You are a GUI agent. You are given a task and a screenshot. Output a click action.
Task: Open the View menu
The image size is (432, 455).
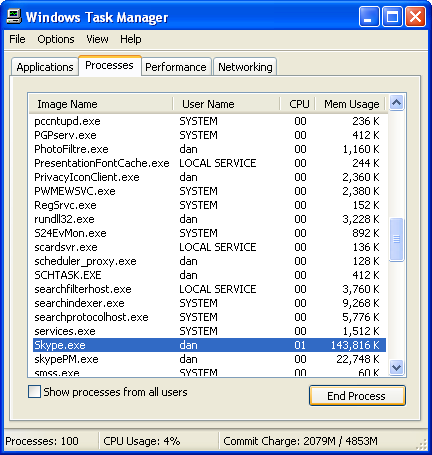pos(97,39)
